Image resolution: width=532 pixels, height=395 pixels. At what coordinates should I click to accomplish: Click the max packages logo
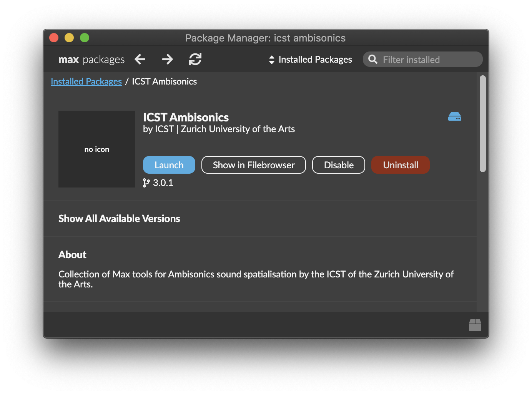(x=91, y=59)
